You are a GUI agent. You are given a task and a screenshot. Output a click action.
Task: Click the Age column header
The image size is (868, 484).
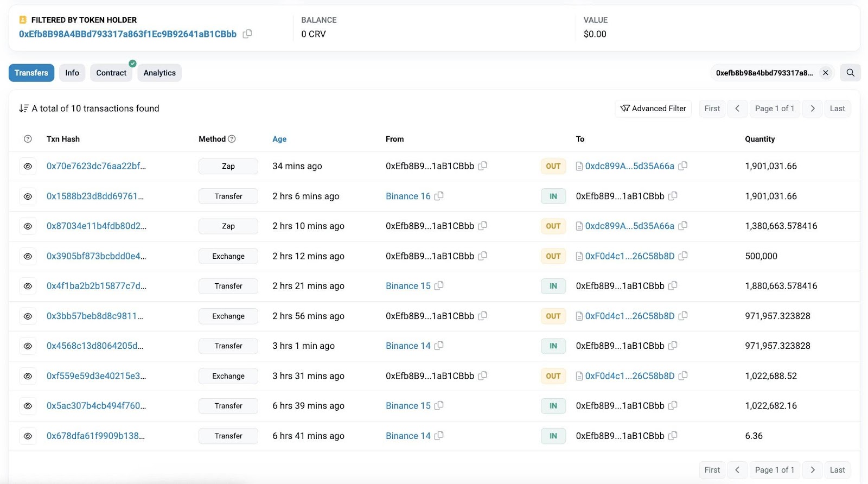[279, 139]
